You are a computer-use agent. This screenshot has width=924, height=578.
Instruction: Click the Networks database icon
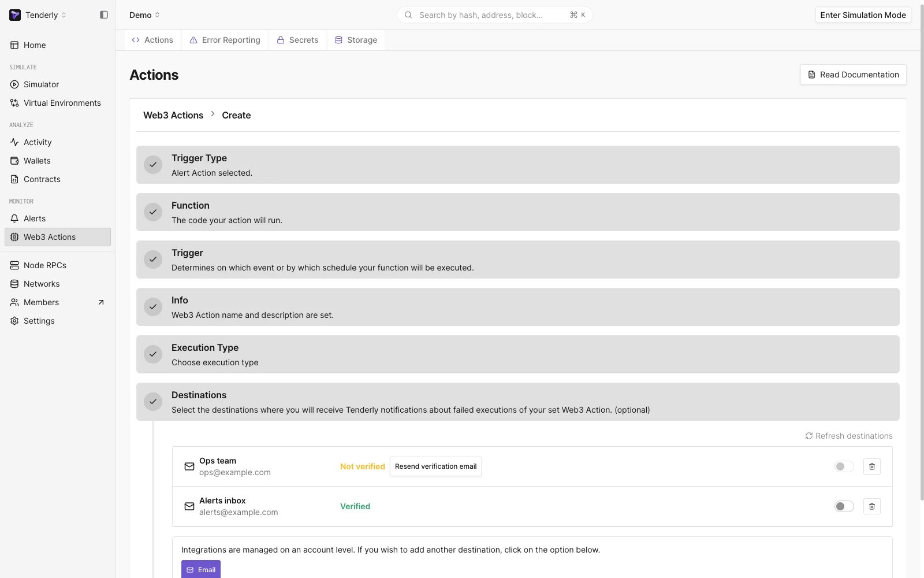point(14,284)
